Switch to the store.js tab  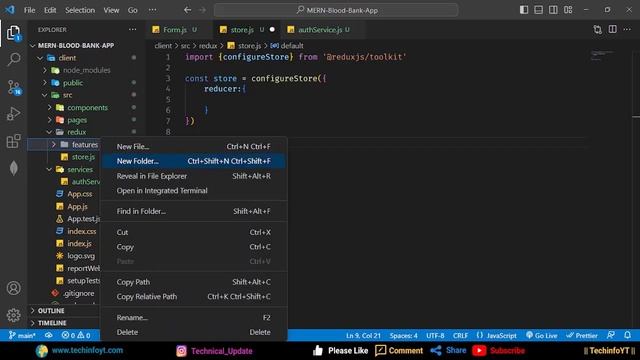(x=247, y=29)
